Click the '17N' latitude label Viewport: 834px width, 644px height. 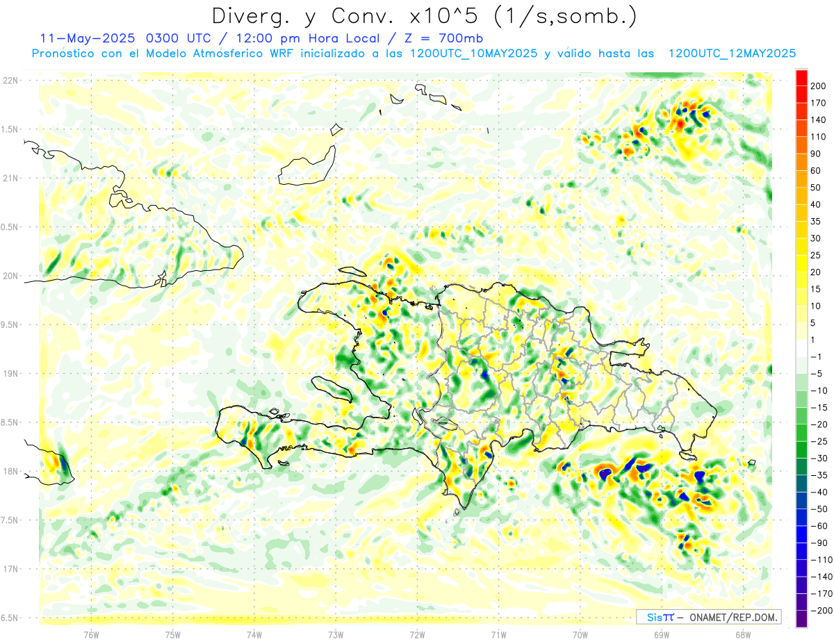pyautogui.click(x=11, y=569)
